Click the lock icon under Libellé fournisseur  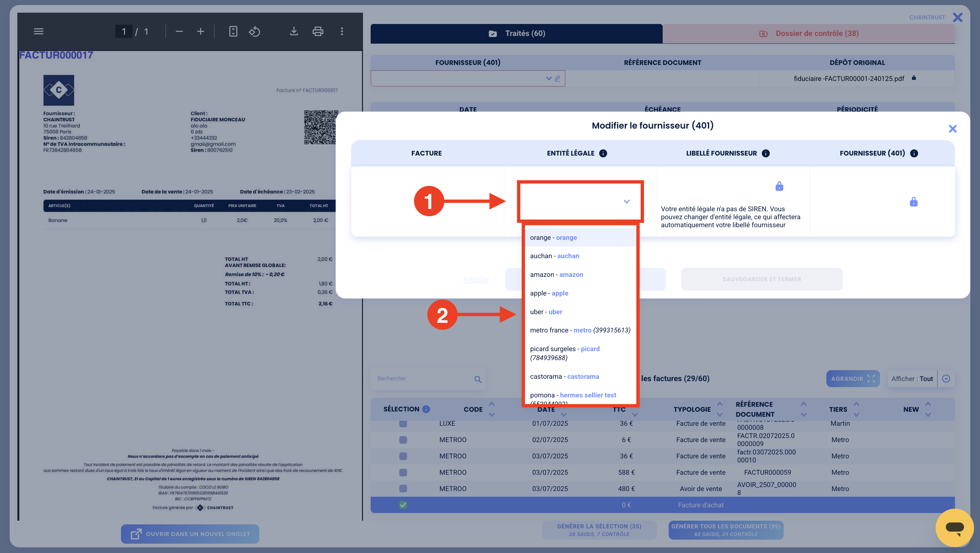(x=779, y=186)
